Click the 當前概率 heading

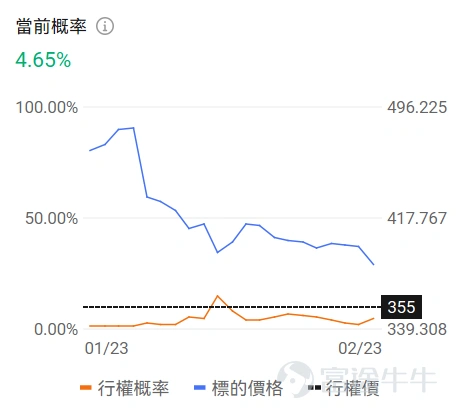[51, 27]
